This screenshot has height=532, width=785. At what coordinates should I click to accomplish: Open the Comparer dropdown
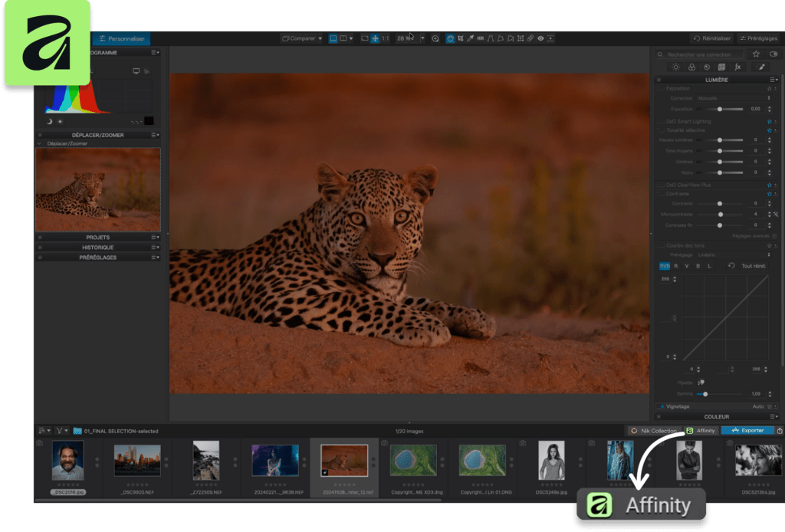pos(302,38)
